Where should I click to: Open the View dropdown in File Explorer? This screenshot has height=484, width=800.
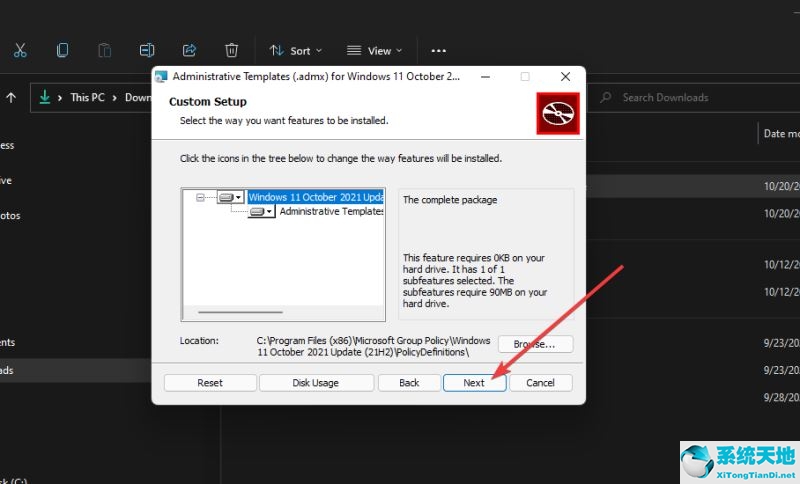tap(374, 50)
